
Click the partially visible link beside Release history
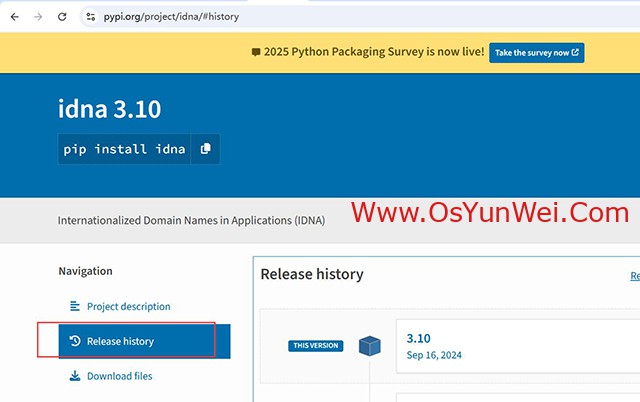[634, 275]
